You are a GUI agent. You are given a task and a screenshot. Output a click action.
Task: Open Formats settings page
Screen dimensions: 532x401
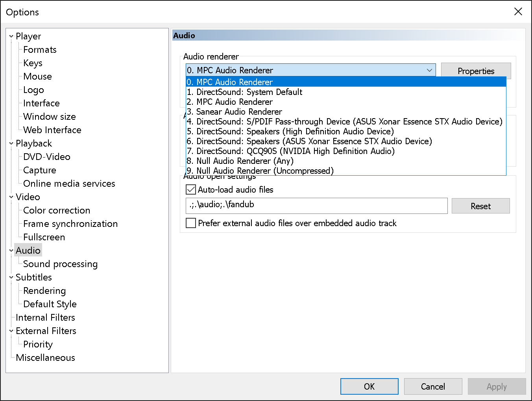pyautogui.click(x=40, y=50)
